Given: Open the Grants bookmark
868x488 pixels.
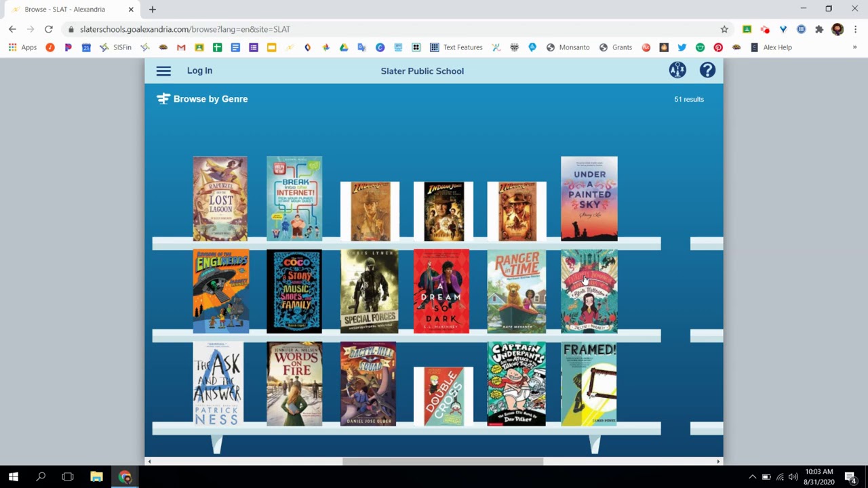Looking at the screenshot, I should click(615, 47).
